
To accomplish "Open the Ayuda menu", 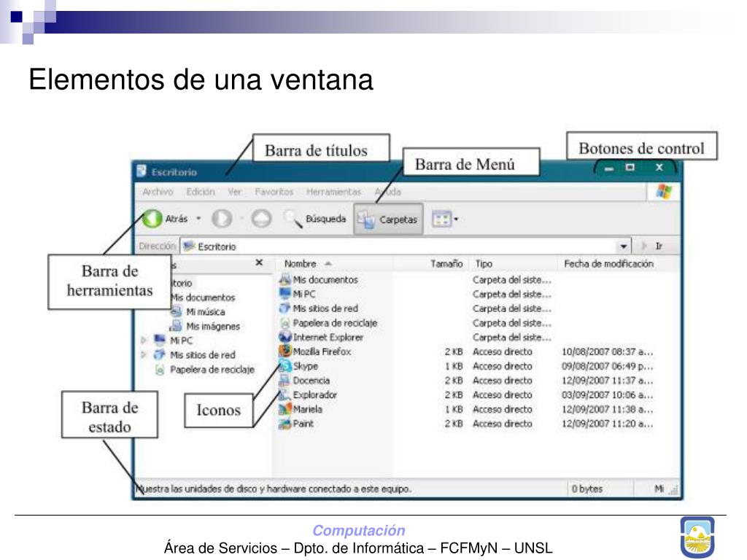I will click(x=388, y=192).
